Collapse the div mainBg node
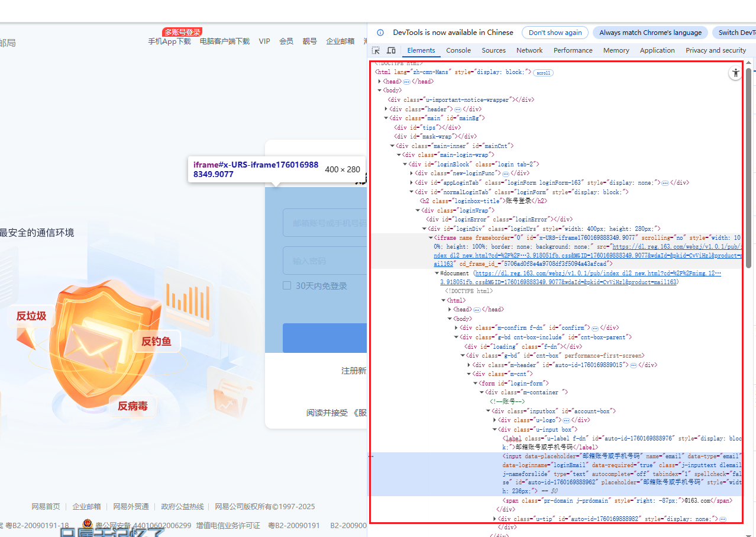The width and height of the screenshot is (756, 537). [386, 118]
